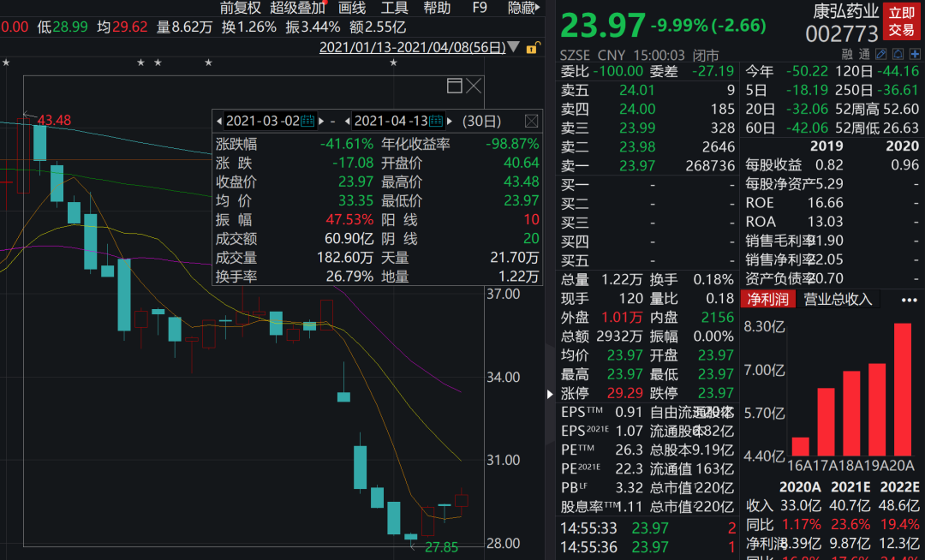Maximize the selection box window icon

click(x=455, y=86)
